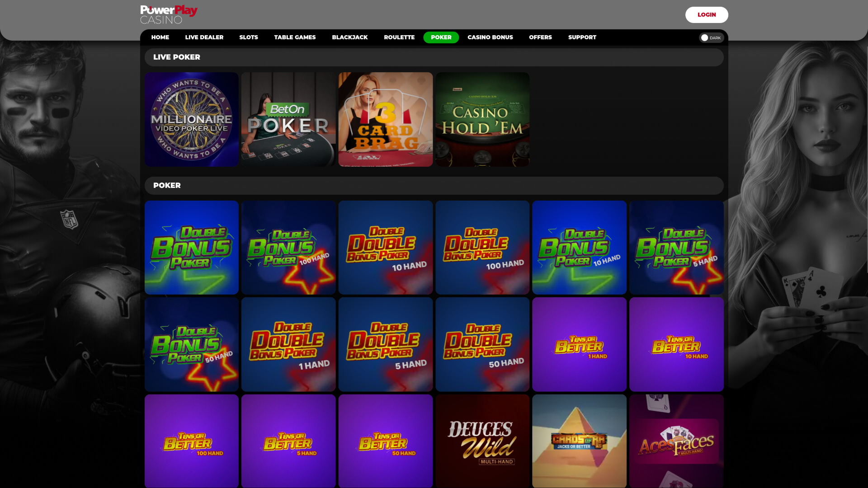Select Double Bonus Poker 100 Hand
The height and width of the screenshot is (488, 868).
[288, 247]
